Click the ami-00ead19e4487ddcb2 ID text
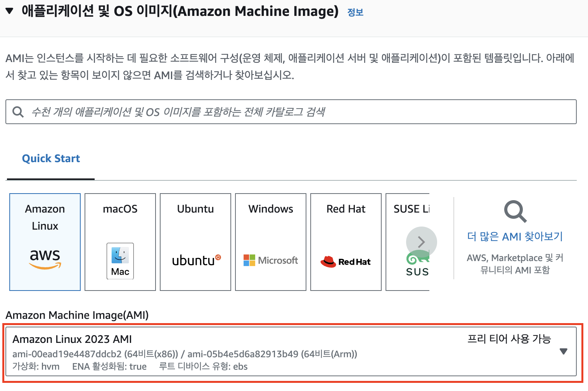This screenshot has width=588, height=391. tap(67, 354)
